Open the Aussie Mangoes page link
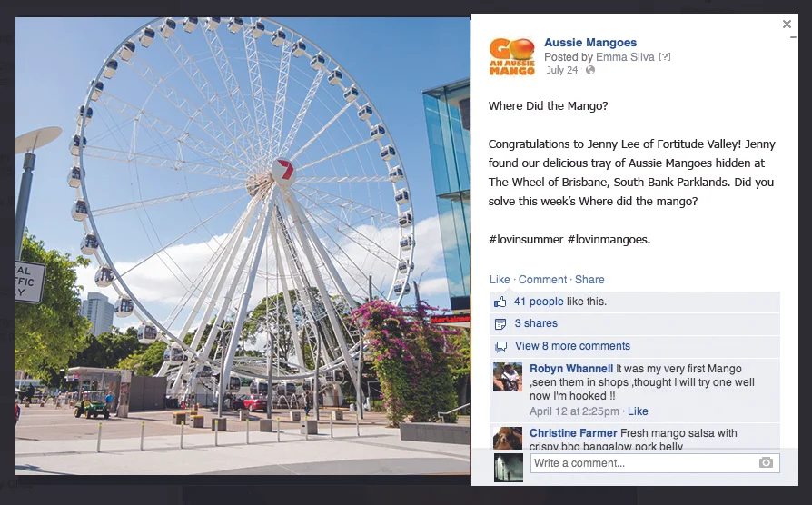This screenshot has width=812, height=505. pyautogui.click(x=590, y=43)
